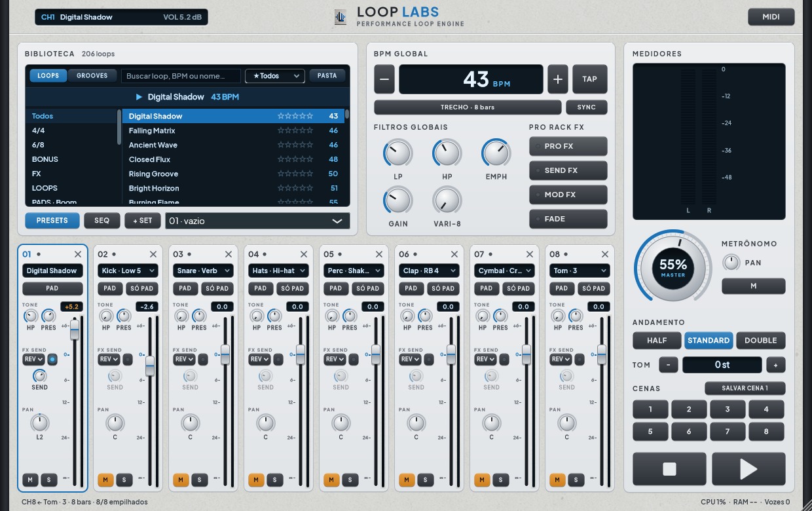
Task: Stop playback with the square stop button
Action: pyautogui.click(x=669, y=469)
